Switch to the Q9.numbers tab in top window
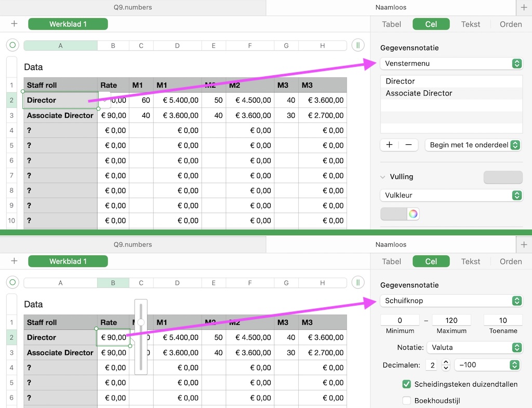 tap(132, 7)
